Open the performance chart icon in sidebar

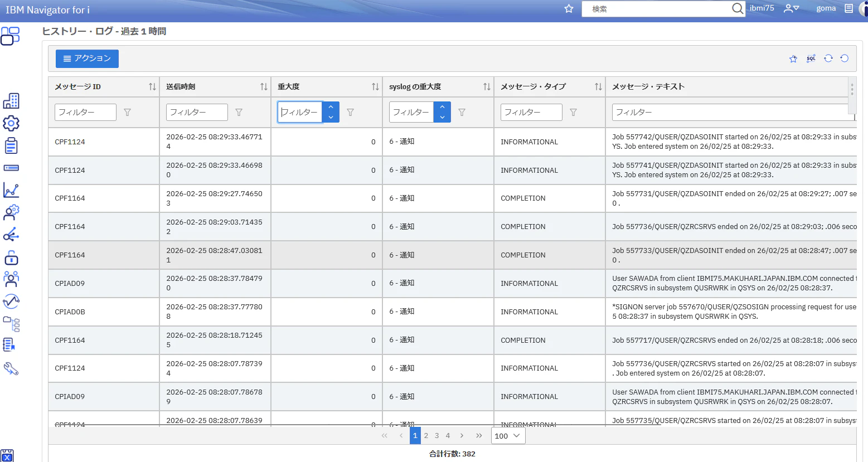coord(11,190)
